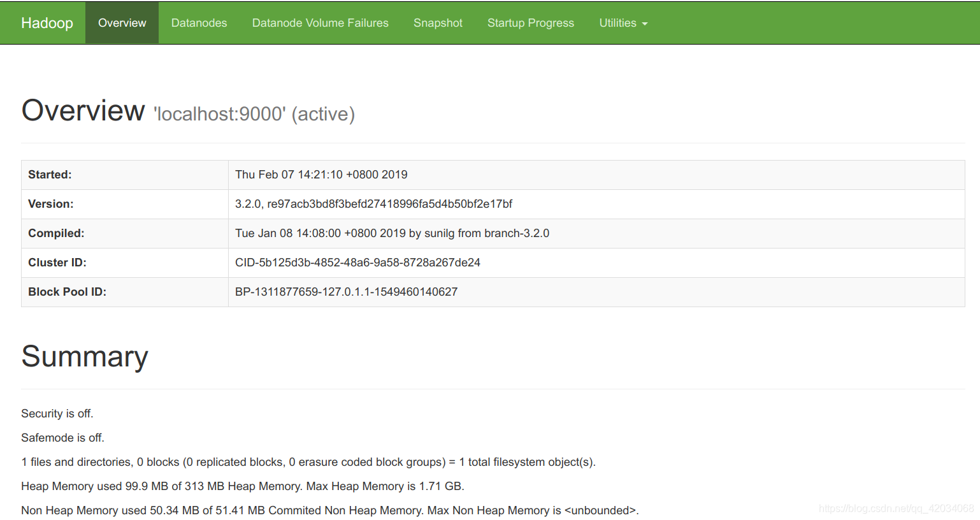Click the Summary section heading
The image size is (980, 520).
point(85,356)
